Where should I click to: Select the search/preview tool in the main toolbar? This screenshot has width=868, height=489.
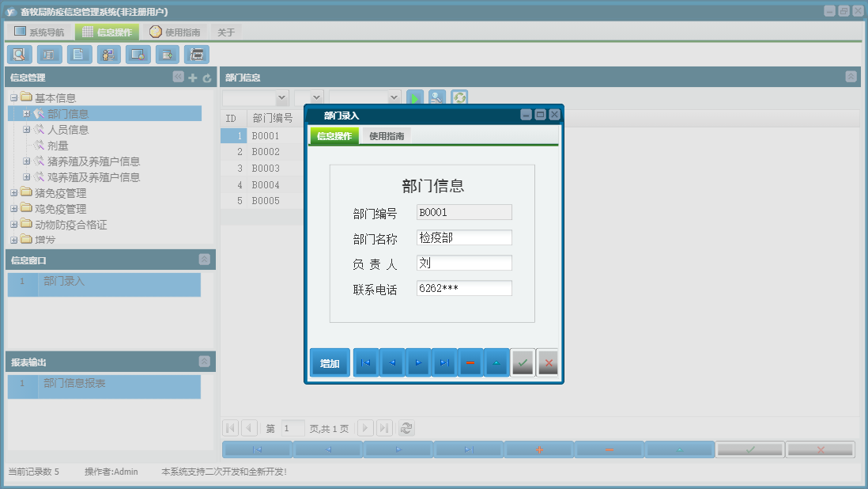coord(19,54)
